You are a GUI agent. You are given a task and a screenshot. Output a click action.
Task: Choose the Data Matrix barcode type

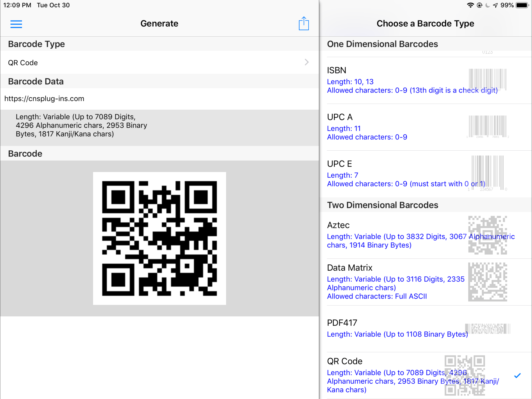coord(425,282)
